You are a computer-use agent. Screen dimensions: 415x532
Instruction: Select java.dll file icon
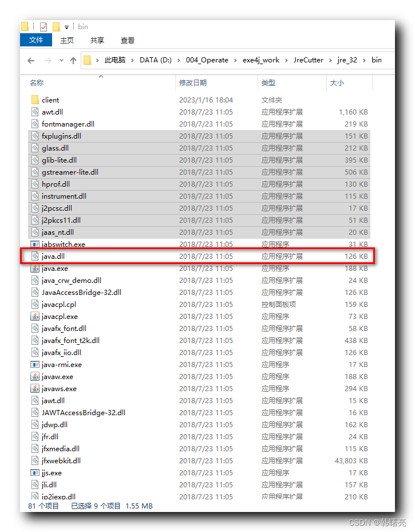pyautogui.click(x=35, y=256)
